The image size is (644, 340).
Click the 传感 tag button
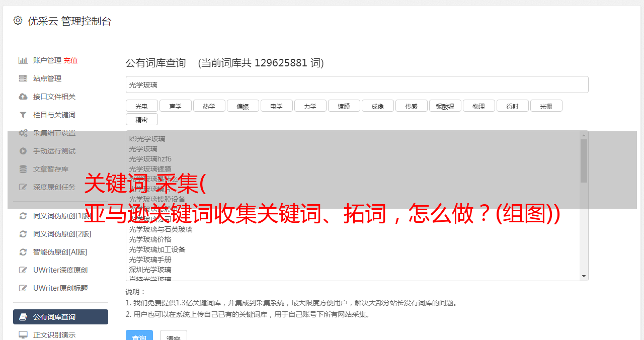click(x=411, y=106)
